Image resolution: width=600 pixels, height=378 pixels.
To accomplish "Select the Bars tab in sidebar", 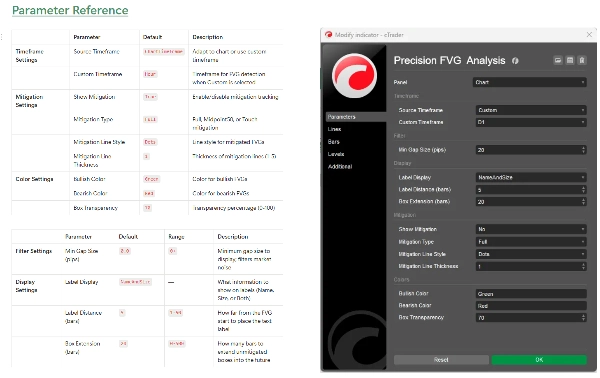I will click(334, 142).
